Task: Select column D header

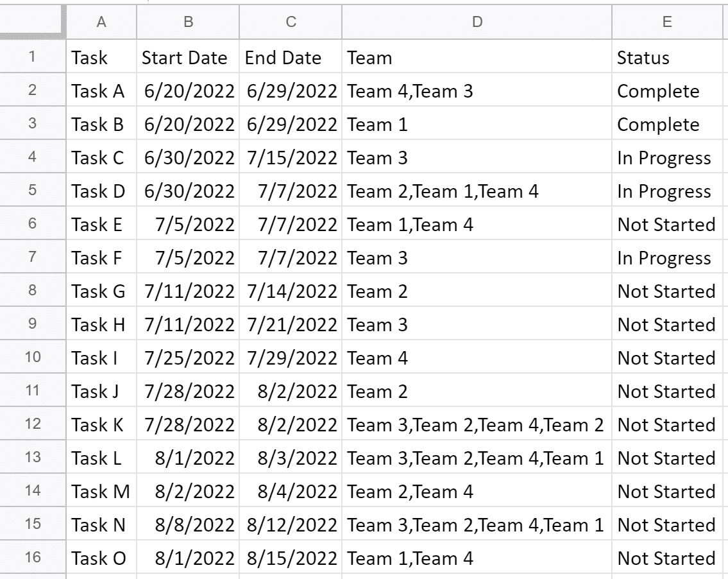Action: click(477, 22)
